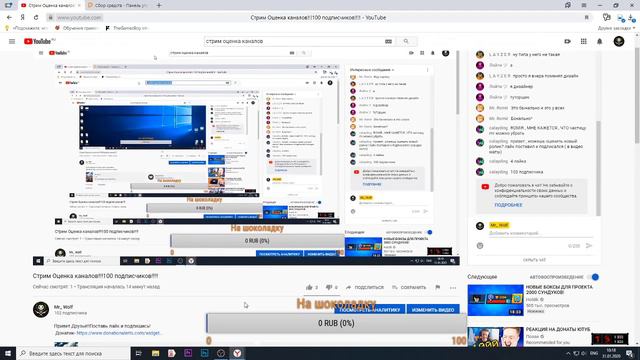Open OBS Studio from taskbar
Screen dimensions: 640x360
pyautogui.click(x=221, y=353)
